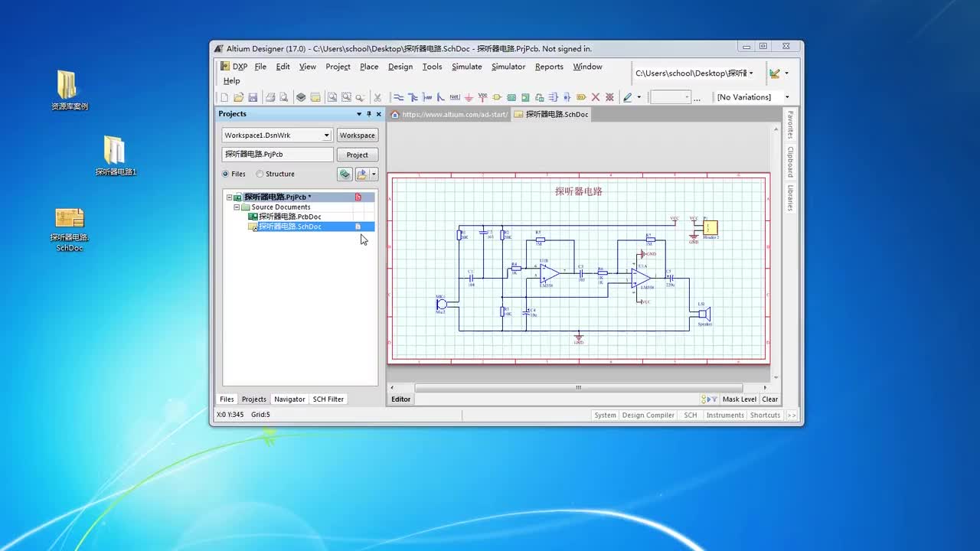This screenshot has width=980, height=551.
Task: Create a new document with toolbar icon
Action: pyautogui.click(x=224, y=97)
